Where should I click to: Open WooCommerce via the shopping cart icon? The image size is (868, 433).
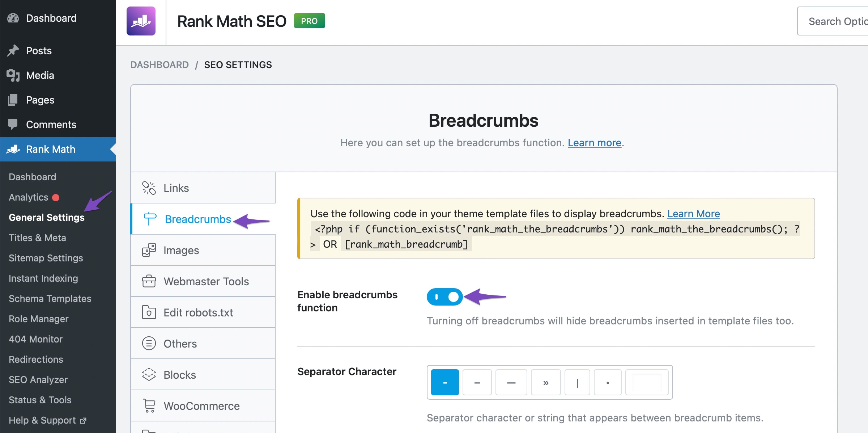[x=148, y=405]
